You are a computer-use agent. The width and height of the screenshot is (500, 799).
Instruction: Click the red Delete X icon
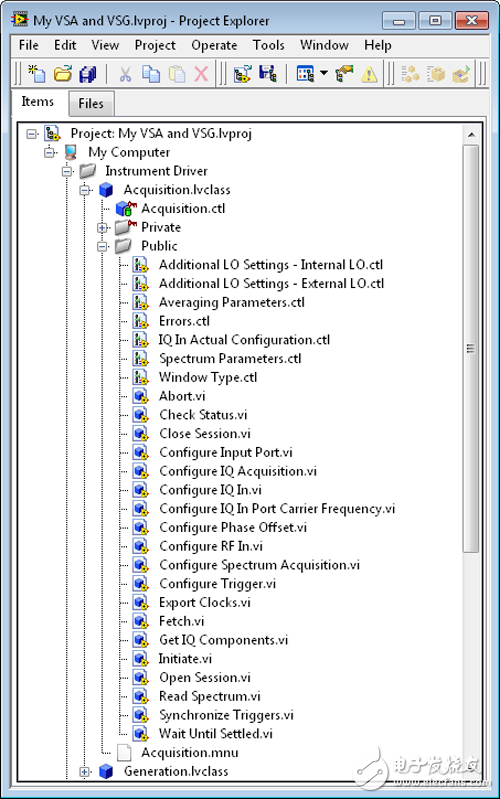[201, 74]
